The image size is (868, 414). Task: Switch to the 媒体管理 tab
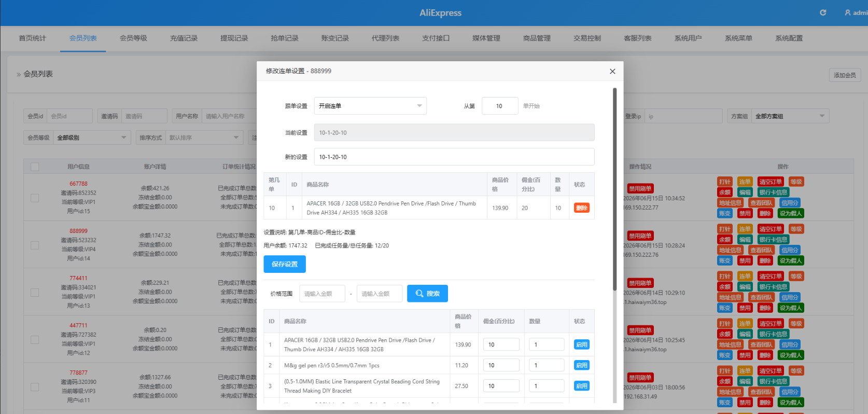tap(486, 38)
